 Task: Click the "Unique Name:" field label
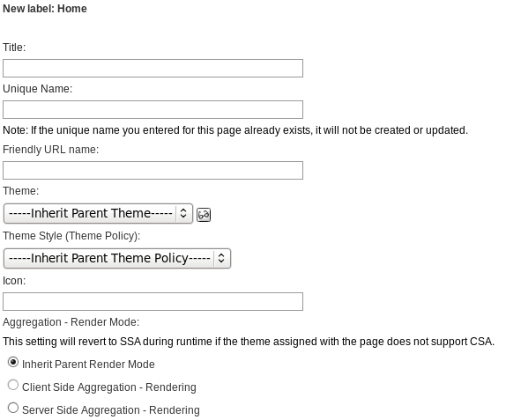(x=38, y=89)
